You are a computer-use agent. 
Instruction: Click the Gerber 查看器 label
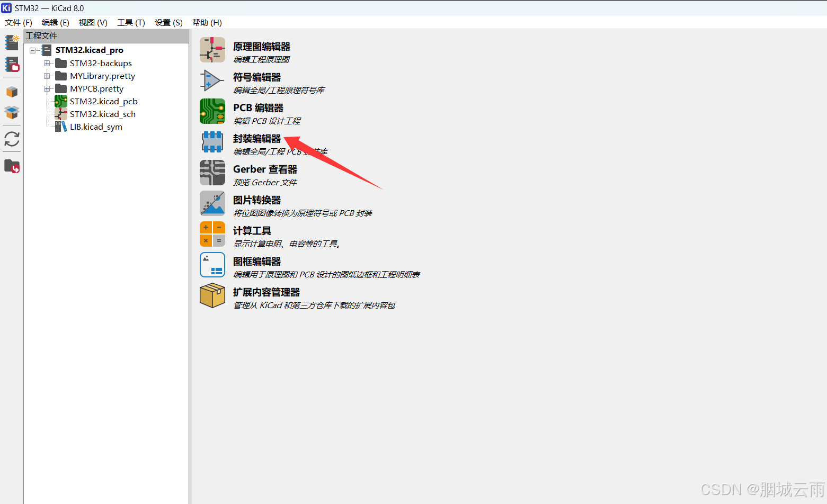click(x=265, y=169)
